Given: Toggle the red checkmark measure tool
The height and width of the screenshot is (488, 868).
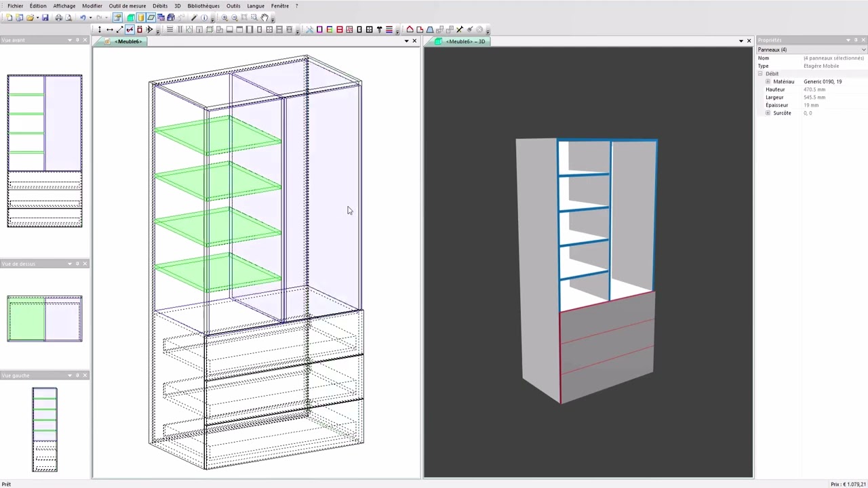Looking at the screenshot, I should click(x=130, y=30).
